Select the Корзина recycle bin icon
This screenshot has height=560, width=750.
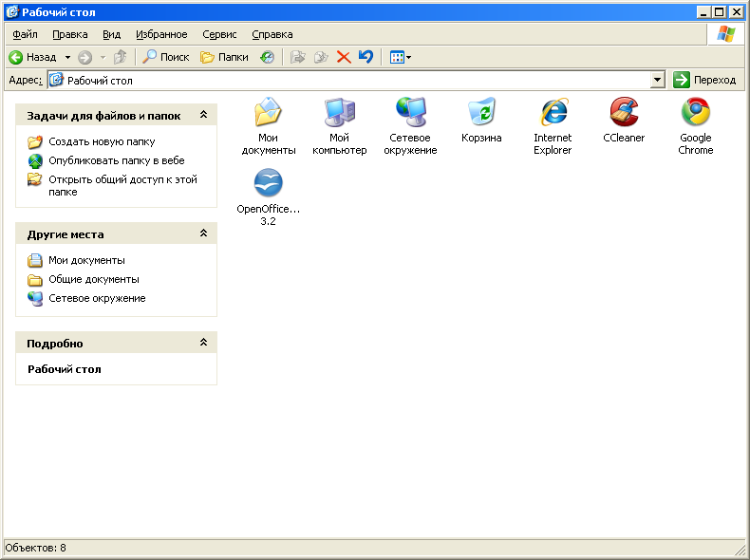(481, 113)
